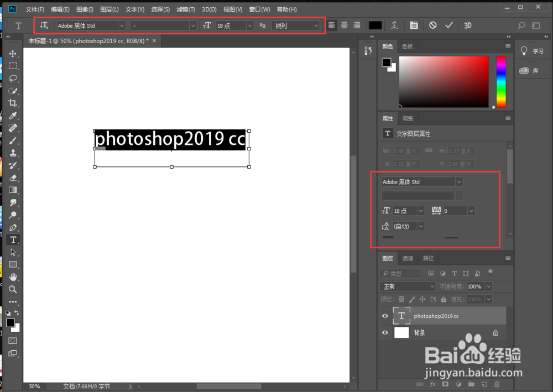The width and height of the screenshot is (553, 392).
Task: Open the 文件(F) menu
Action: [x=34, y=9]
